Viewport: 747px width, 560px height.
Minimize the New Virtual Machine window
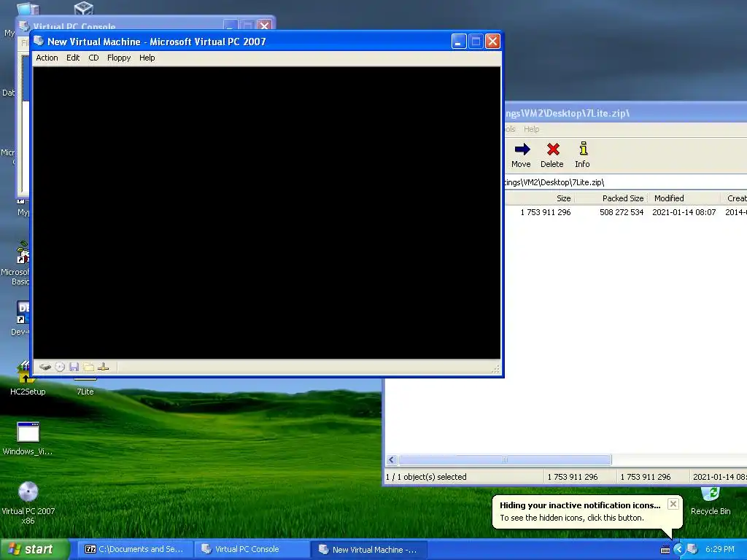pyautogui.click(x=459, y=42)
